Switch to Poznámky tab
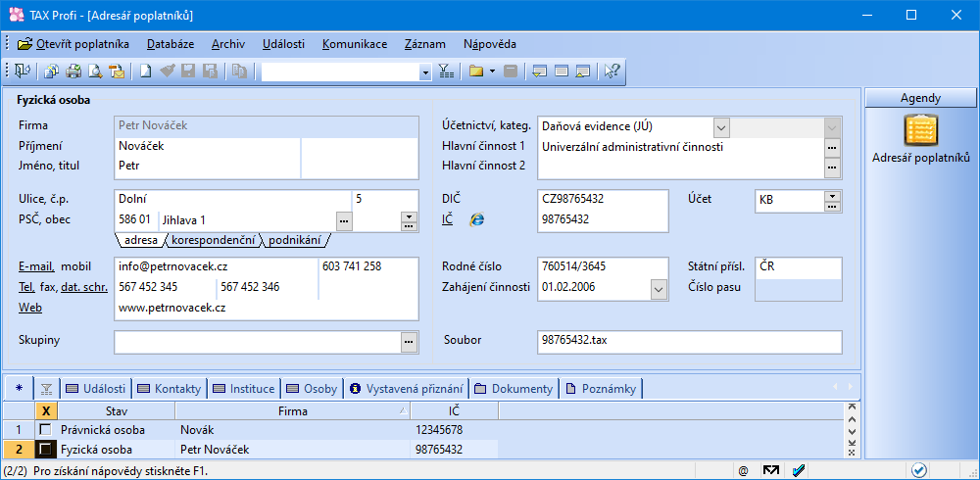Viewport: 980px width, 480px height. 602,389
